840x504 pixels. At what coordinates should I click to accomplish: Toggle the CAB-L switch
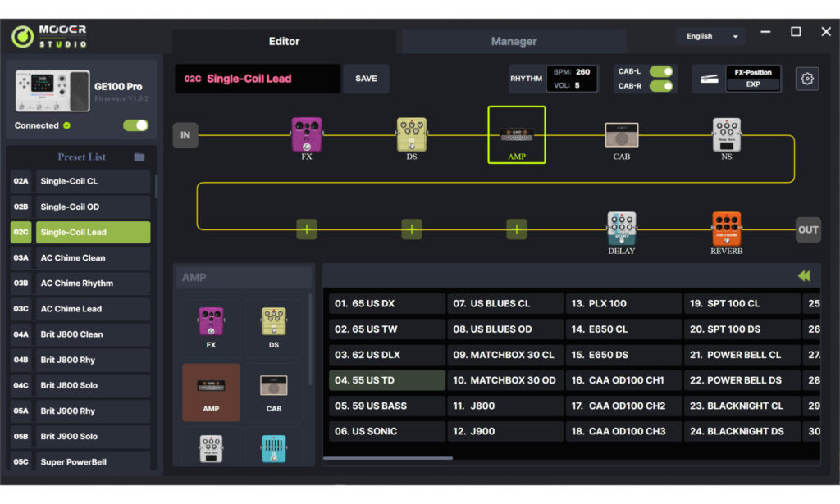coord(661,71)
